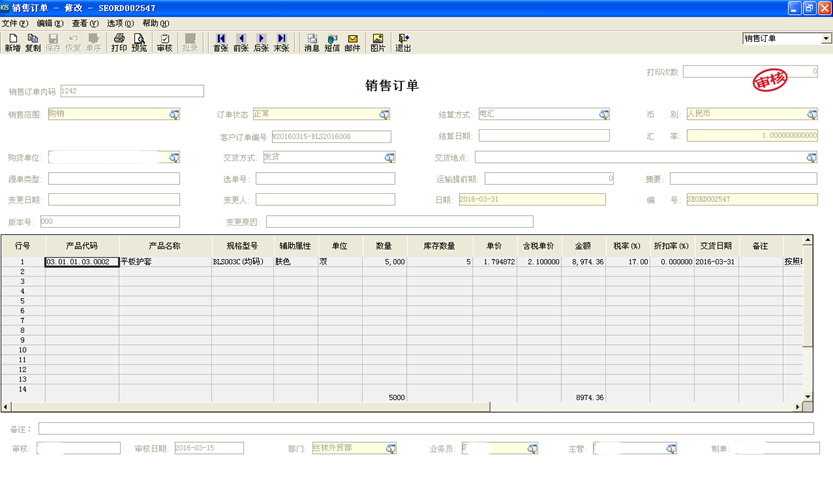The height and width of the screenshot is (481, 833).
Task: Click the 新增 (New) toolbar icon
Action: [12, 42]
